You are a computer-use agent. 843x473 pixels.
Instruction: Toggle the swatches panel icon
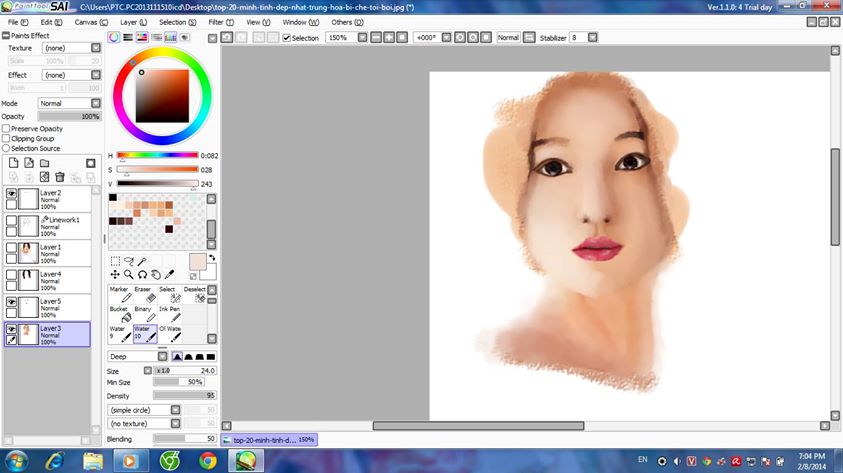(x=170, y=37)
